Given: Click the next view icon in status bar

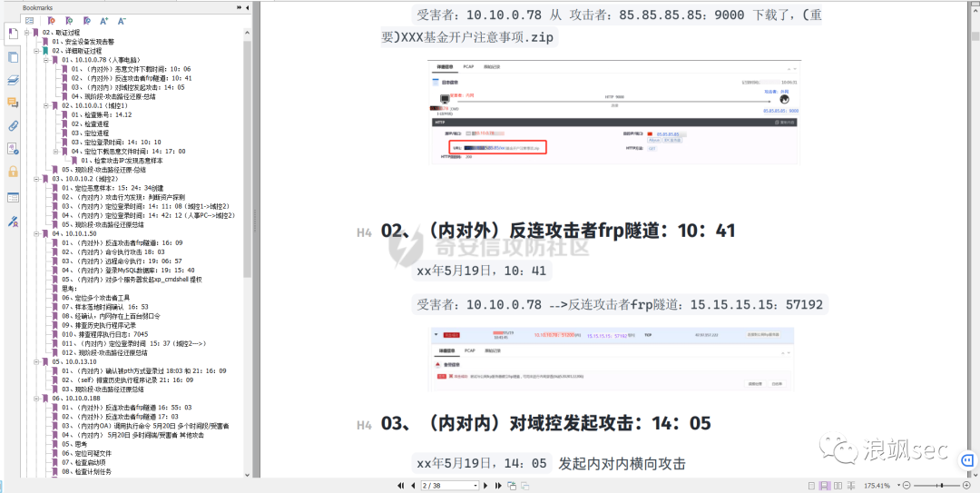Looking at the screenshot, I should click(x=525, y=486).
